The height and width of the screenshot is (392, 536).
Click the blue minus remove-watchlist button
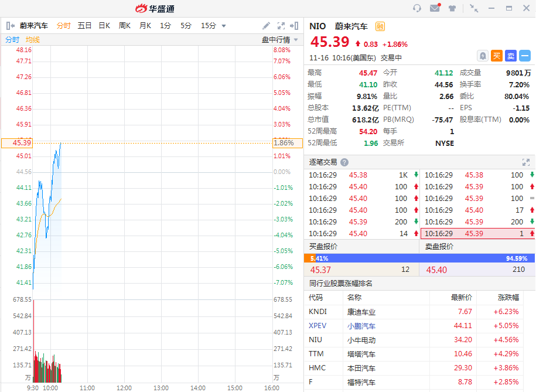[x=525, y=56]
